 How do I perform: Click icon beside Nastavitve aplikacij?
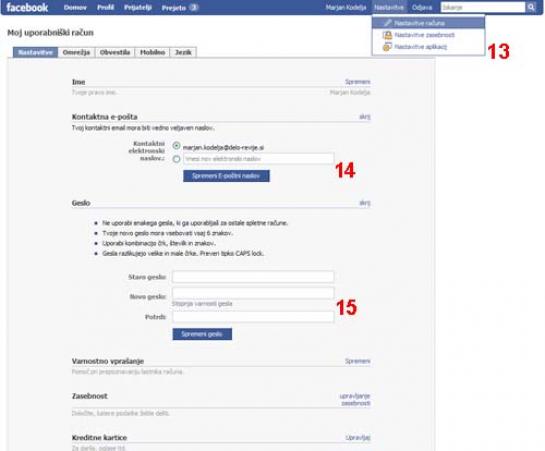tap(387, 47)
